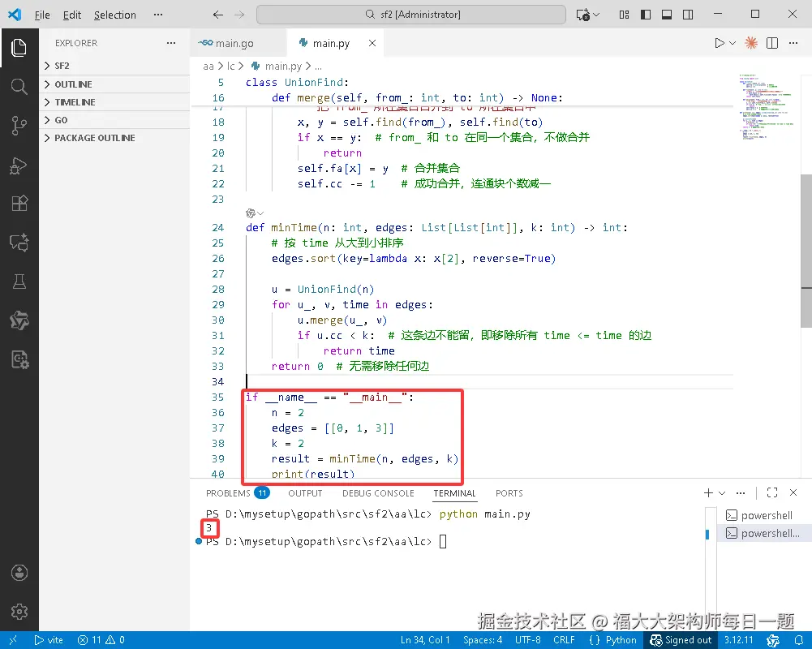
Task: Select the second powershell terminal entry
Action: tap(764, 533)
